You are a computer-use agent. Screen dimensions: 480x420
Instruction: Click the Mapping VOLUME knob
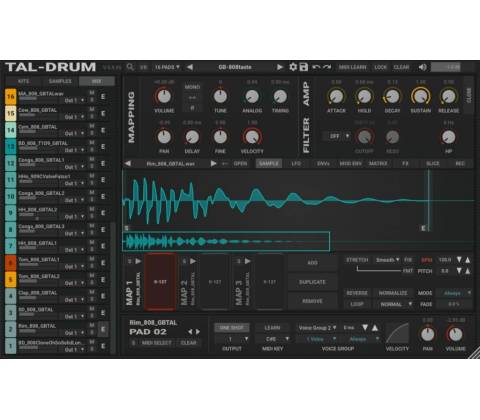click(164, 96)
